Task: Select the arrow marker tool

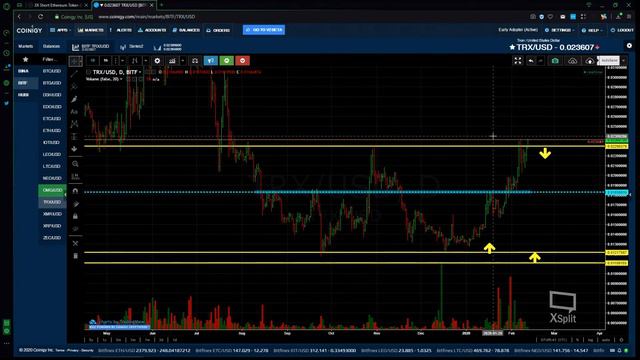Action: pos(74,149)
